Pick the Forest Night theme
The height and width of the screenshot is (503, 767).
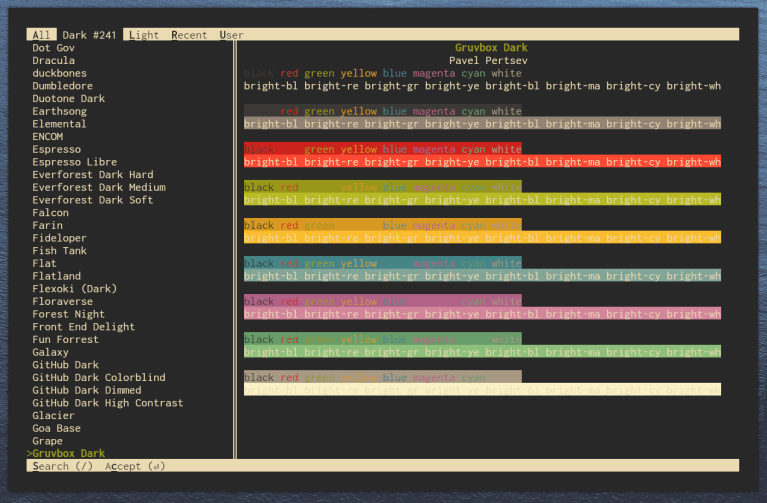[x=68, y=314]
